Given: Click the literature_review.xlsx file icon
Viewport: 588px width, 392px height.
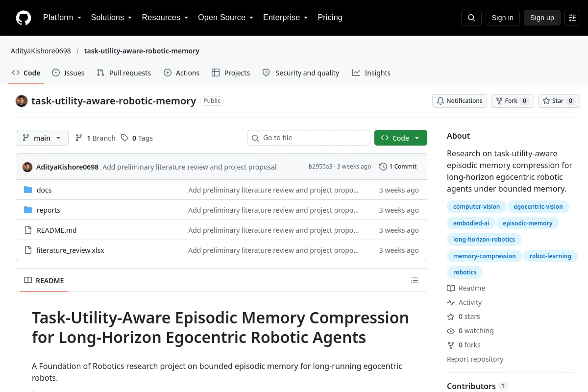Looking at the screenshot, I should pos(28,250).
